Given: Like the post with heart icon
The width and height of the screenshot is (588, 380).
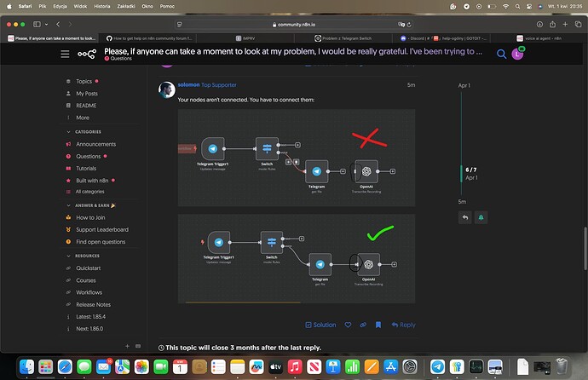Looking at the screenshot, I should point(348,325).
